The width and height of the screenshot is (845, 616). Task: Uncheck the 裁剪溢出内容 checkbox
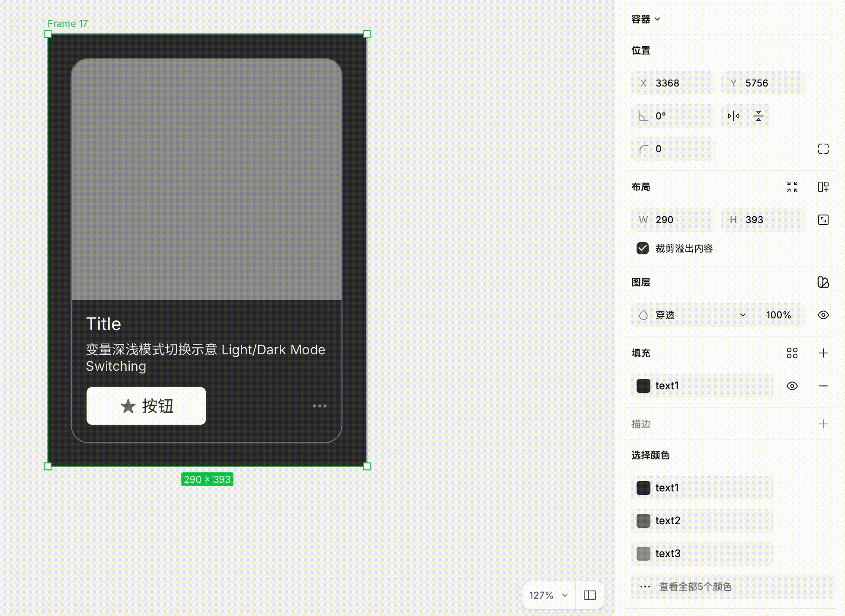point(643,248)
